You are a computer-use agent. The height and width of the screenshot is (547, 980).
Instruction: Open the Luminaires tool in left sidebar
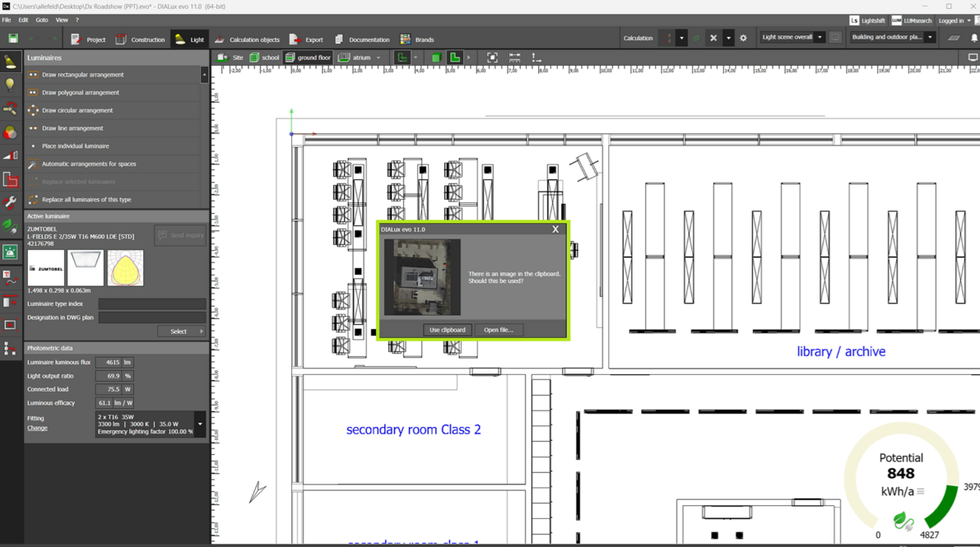(x=11, y=61)
